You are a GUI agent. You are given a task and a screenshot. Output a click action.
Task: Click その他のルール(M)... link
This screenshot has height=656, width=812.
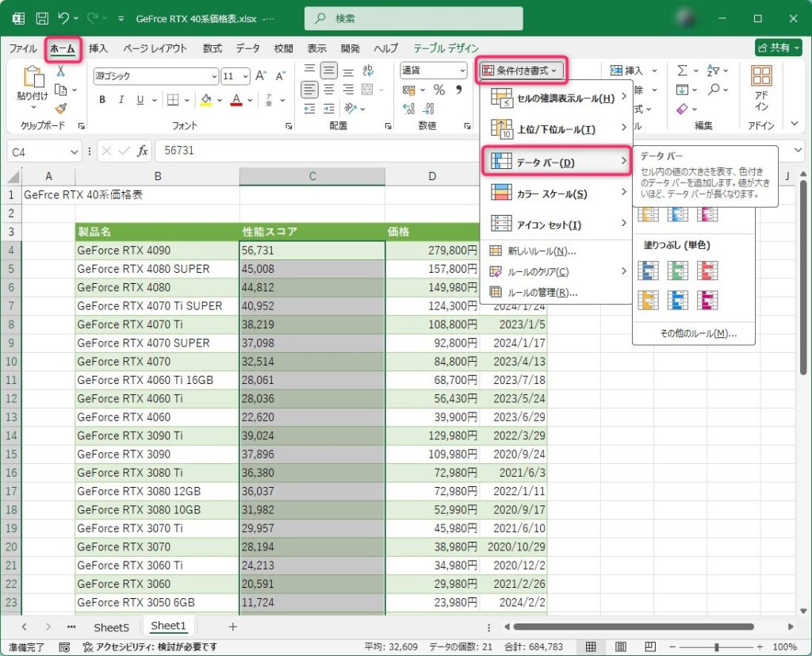pyautogui.click(x=694, y=334)
